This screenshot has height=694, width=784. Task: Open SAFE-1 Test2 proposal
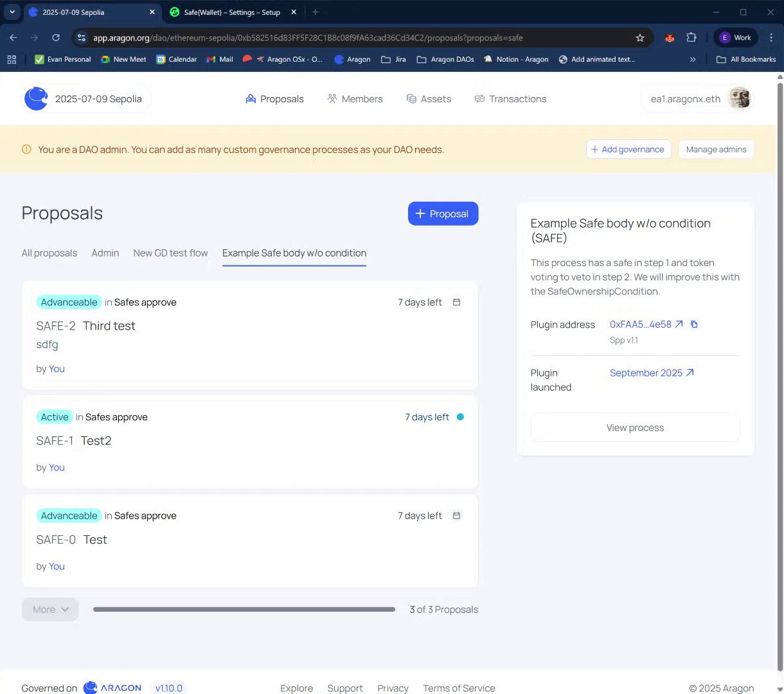point(250,442)
